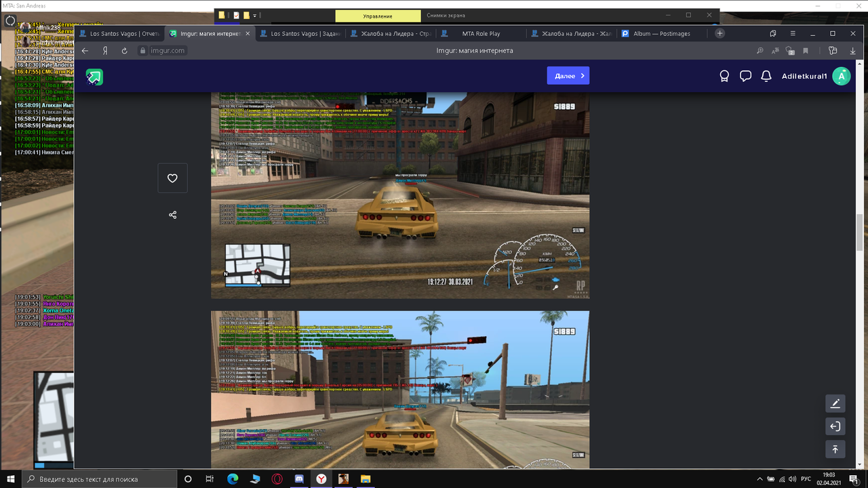Click the Yandex Browser taskbar icon
Image resolution: width=868 pixels, height=488 pixels.
pyautogui.click(x=321, y=479)
